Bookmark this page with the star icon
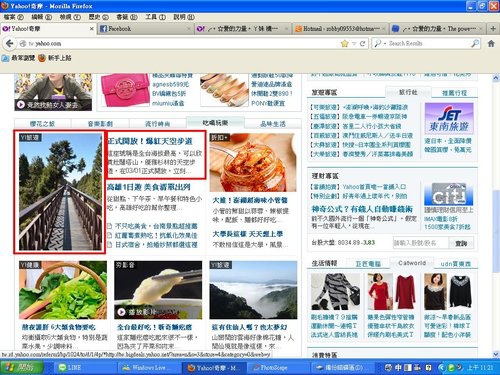The height and width of the screenshot is (375, 500). point(345,43)
